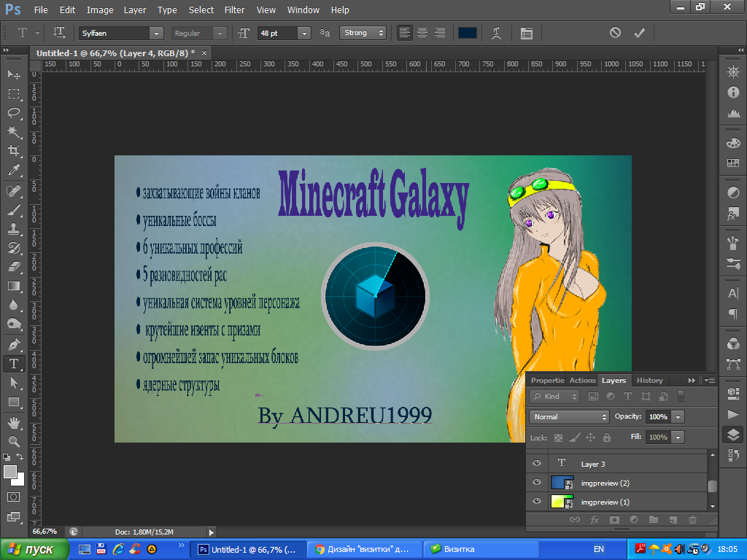
Task: Hide Layer 3 with its eye icon
Action: [537, 463]
